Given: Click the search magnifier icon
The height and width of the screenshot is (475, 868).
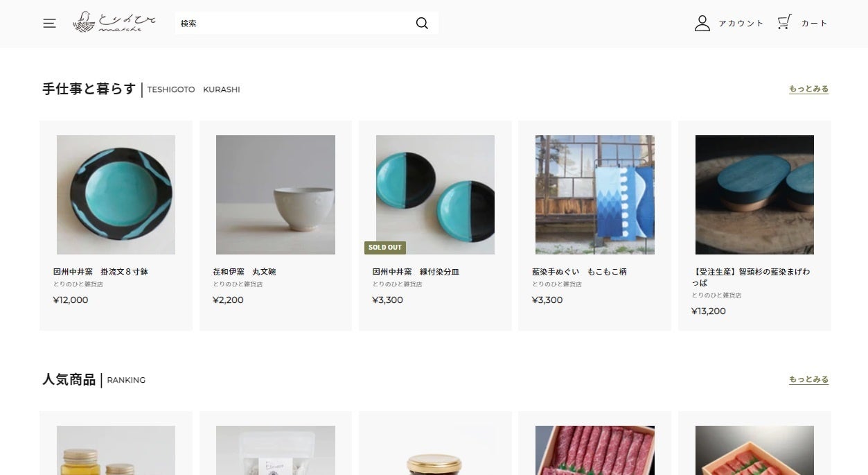Looking at the screenshot, I should [422, 23].
